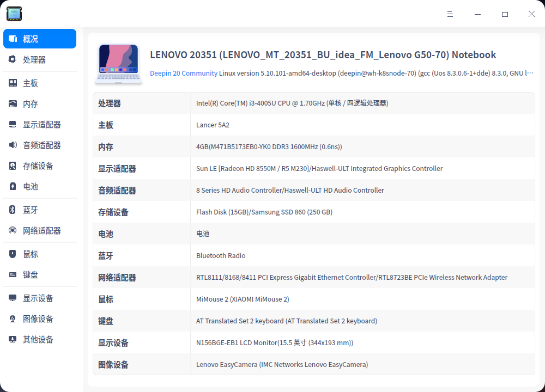Open the 显示适配器 label in sidebar
545x392 pixels.
tap(42, 125)
